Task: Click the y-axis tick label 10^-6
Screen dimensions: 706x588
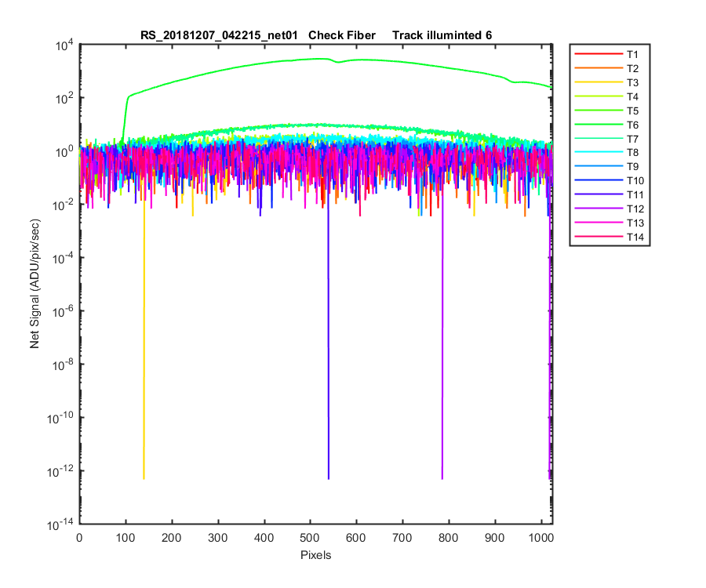Action: point(64,311)
